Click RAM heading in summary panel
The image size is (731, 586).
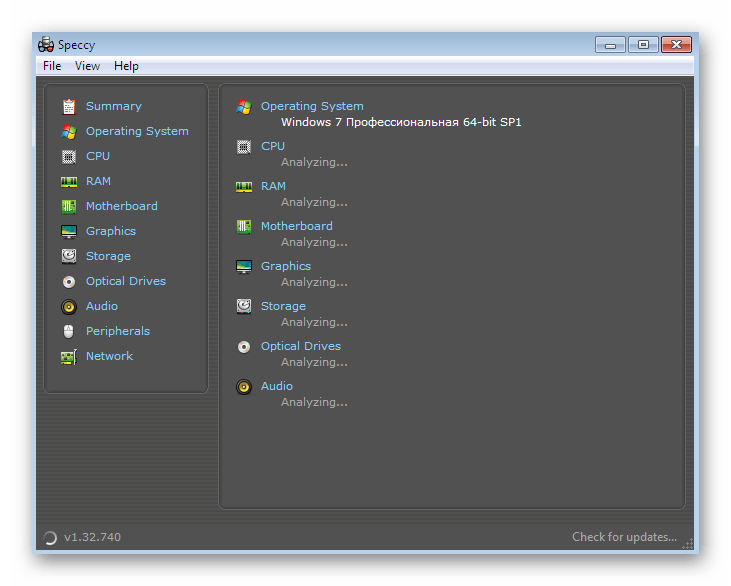pos(273,186)
